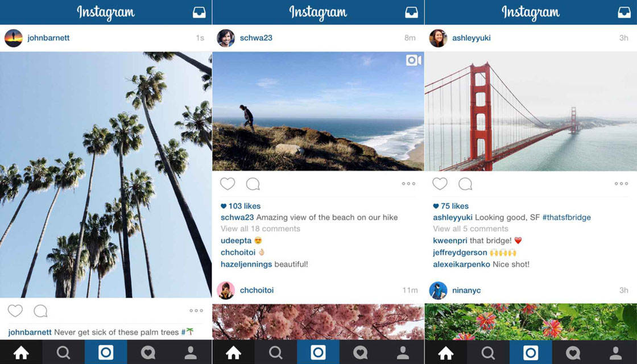View 103 likes on beach video
Image resolution: width=637 pixels, height=364 pixels.
coord(241,206)
